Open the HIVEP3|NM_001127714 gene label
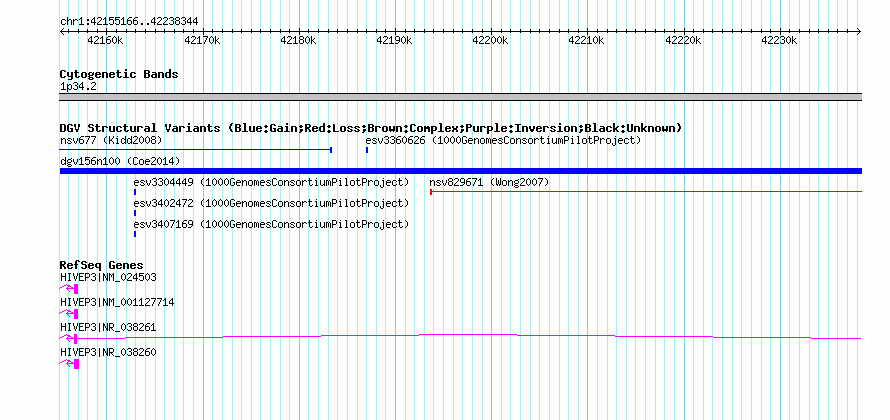The height and width of the screenshot is (420, 890). [117, 302]
